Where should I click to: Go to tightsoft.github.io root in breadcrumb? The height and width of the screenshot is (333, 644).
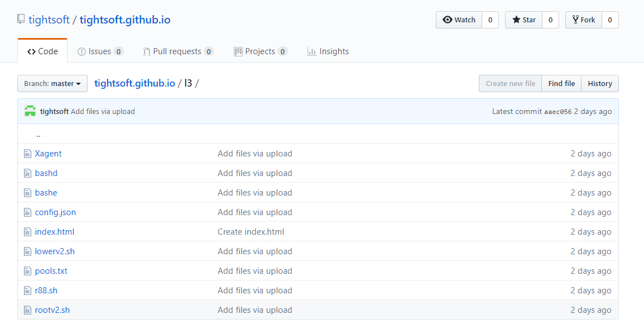(134, 83)
